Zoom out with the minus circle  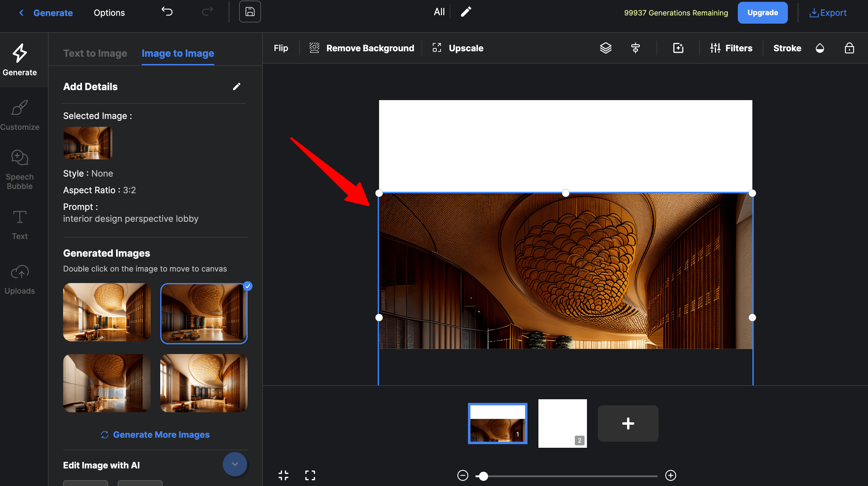click(x=463, y=476)
